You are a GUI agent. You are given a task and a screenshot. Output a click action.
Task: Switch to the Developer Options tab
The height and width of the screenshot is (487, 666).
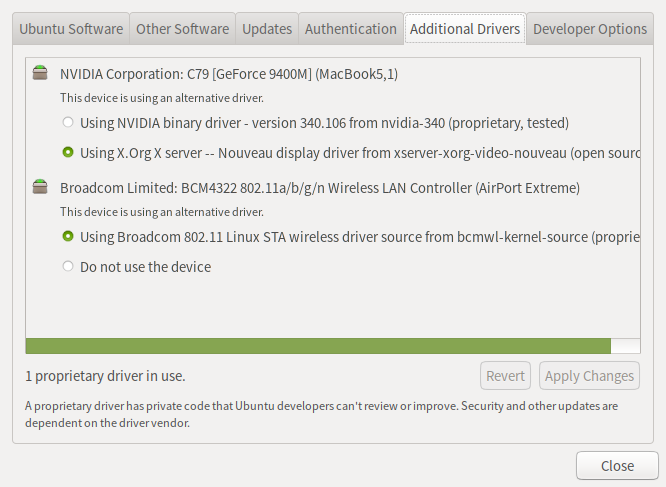[x=590, y=29]
